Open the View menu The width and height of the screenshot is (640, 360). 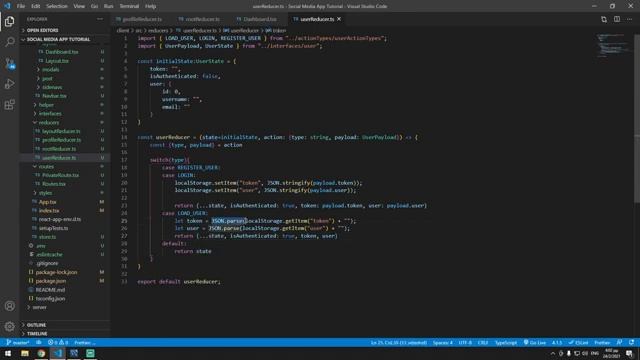click(79, 6)
